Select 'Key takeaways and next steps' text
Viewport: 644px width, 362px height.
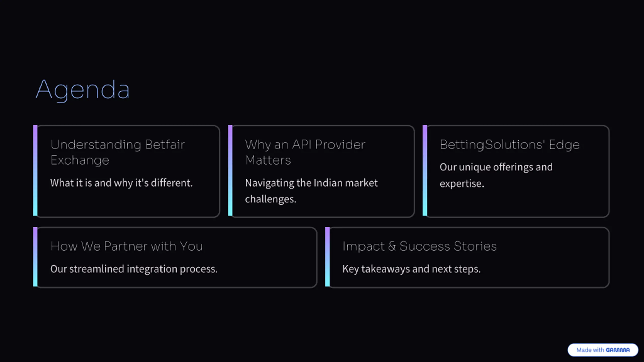(x=411, y=269)
